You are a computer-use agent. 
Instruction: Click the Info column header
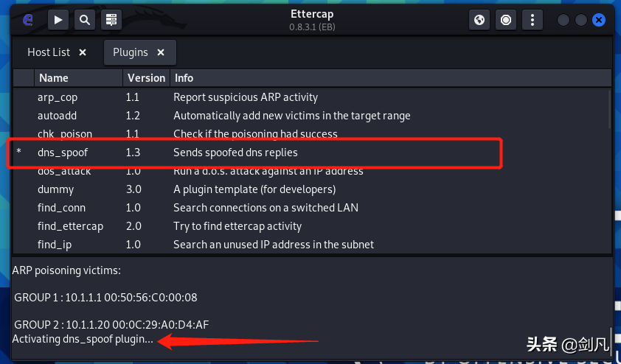(x=390, y=78)
